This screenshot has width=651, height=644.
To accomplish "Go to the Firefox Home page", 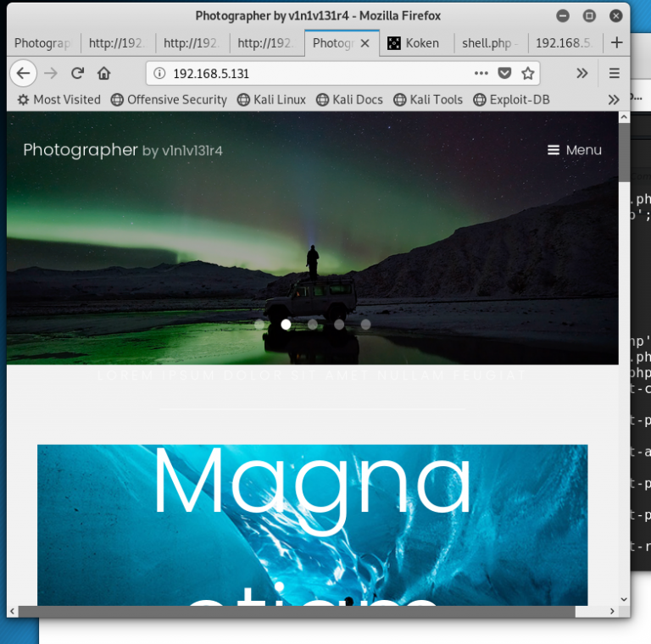I will tap(103, 74).
